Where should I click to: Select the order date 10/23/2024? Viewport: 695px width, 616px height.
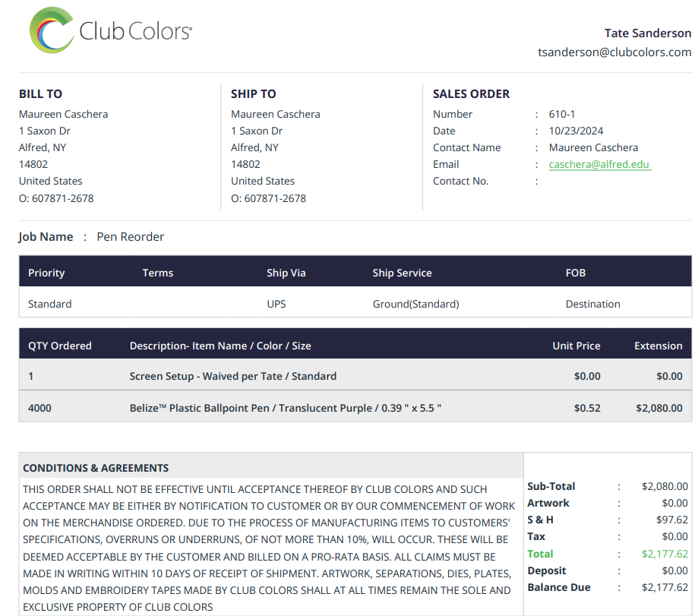(x=576, y=131)
